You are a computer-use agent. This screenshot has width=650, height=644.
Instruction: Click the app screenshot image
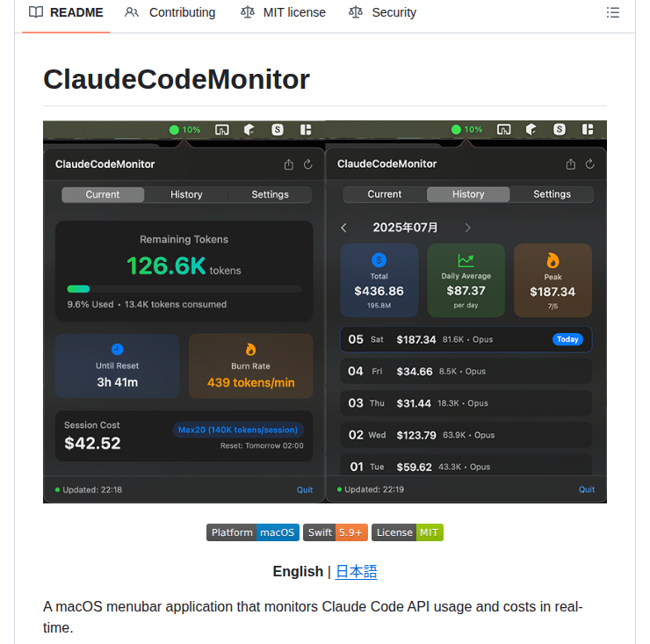click(325, 312)
